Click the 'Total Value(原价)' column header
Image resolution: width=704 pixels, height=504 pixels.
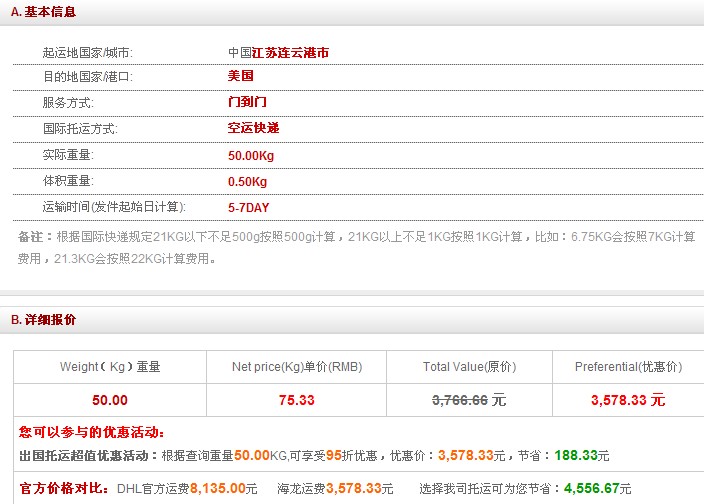coord(469,367)
